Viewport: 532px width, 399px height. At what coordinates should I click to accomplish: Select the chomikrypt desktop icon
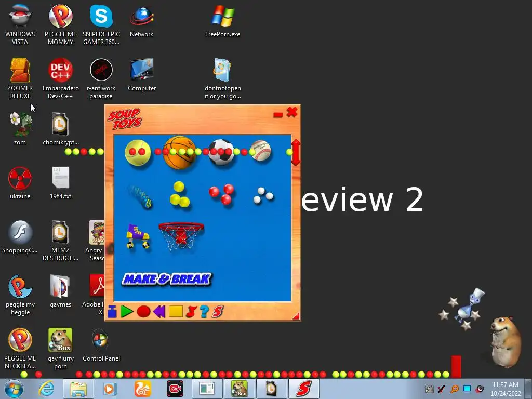pyautogui.click(x=60, y=129)
